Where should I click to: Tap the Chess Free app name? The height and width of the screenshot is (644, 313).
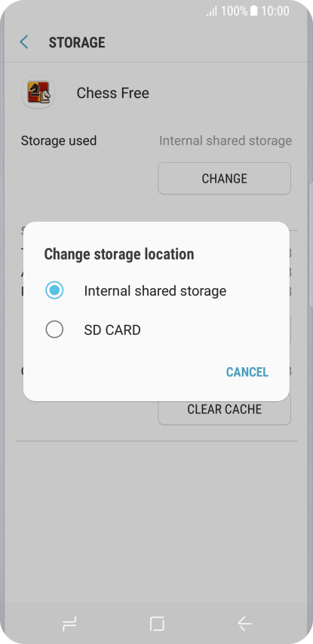[113, 93]
